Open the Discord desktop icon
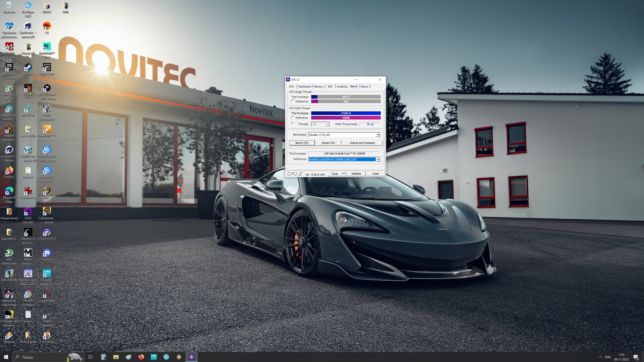This screenshot has height=362, width=644. (47, 253)
